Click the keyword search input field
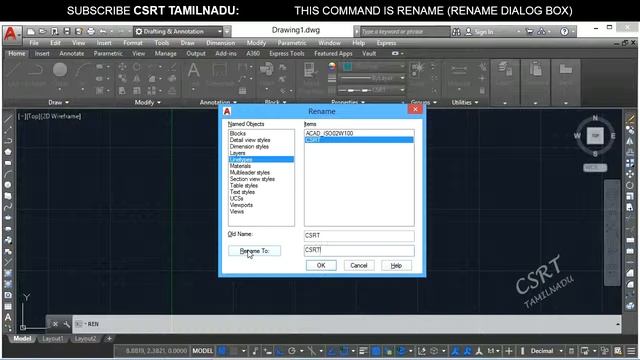640x360 pixels. coord(404,31)
